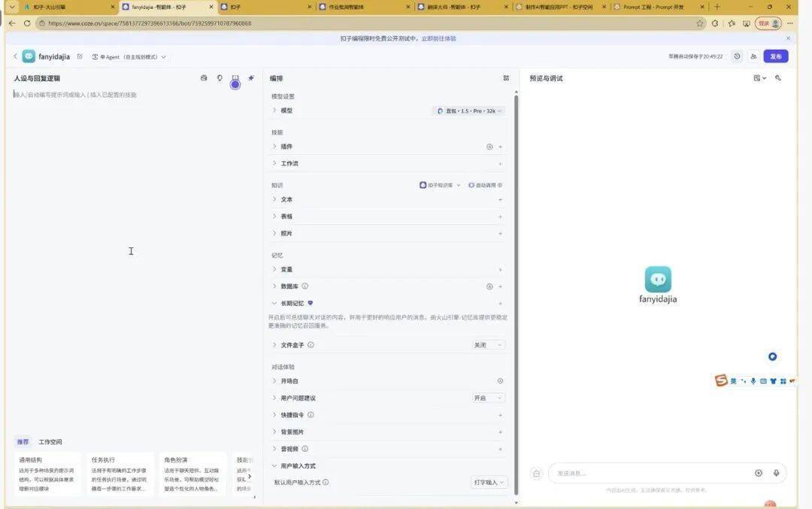Add a plugin with the plus icon
Screen dimensions: 812x509
(501, 147)
